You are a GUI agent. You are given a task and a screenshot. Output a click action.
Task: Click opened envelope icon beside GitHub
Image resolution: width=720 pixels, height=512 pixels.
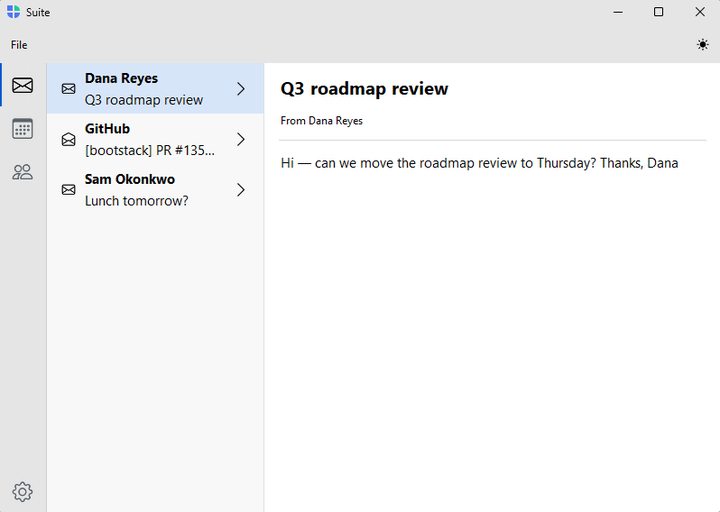click(x=68, y=139)
